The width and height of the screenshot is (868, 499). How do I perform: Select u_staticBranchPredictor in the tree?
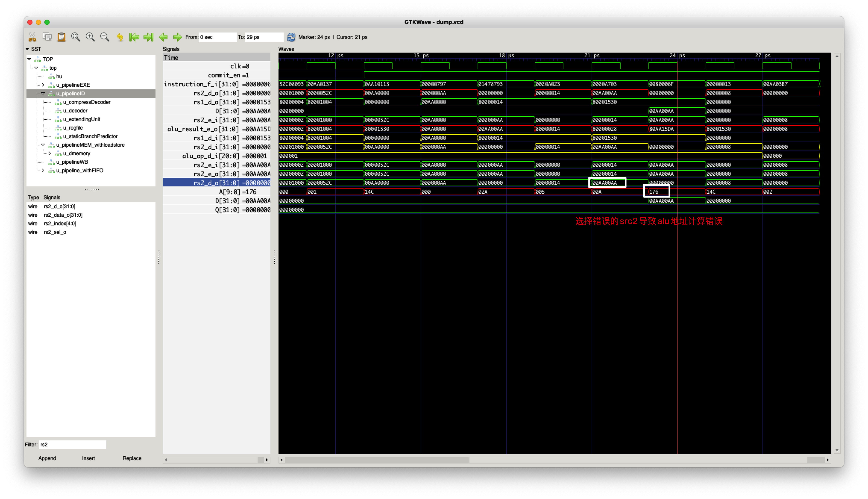tap(90, 136)
